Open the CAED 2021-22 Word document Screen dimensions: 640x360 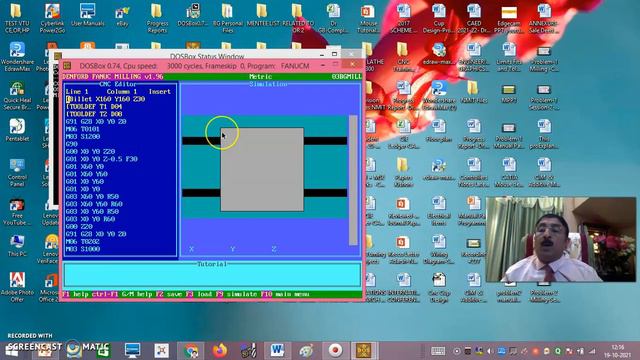474,18
